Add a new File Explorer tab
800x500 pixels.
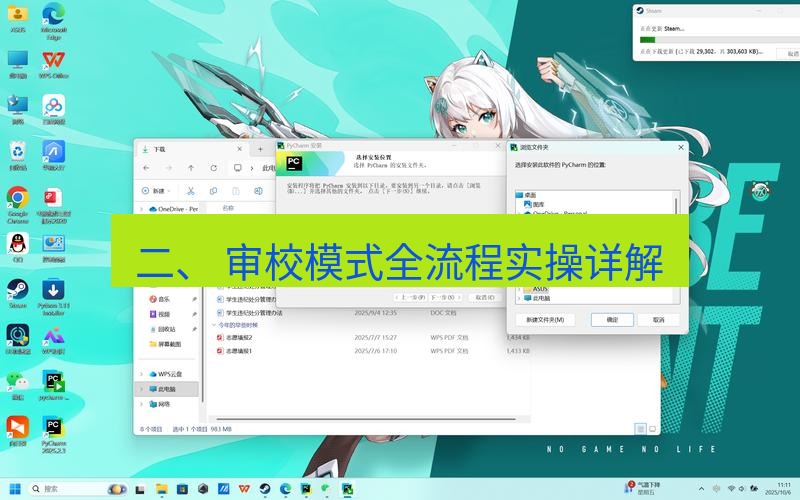pyautogui.click(x=260, y=149)
